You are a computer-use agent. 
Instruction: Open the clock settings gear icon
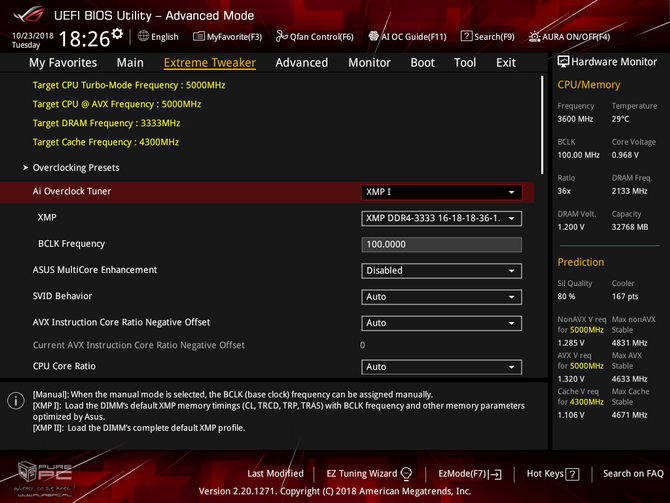coord(117,34)
